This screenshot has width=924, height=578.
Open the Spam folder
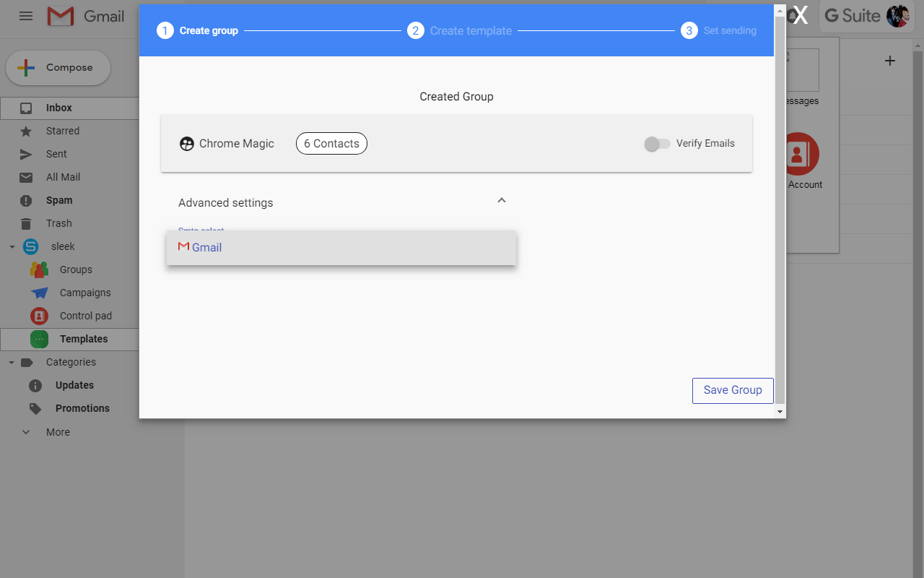[x=59, y=200]
